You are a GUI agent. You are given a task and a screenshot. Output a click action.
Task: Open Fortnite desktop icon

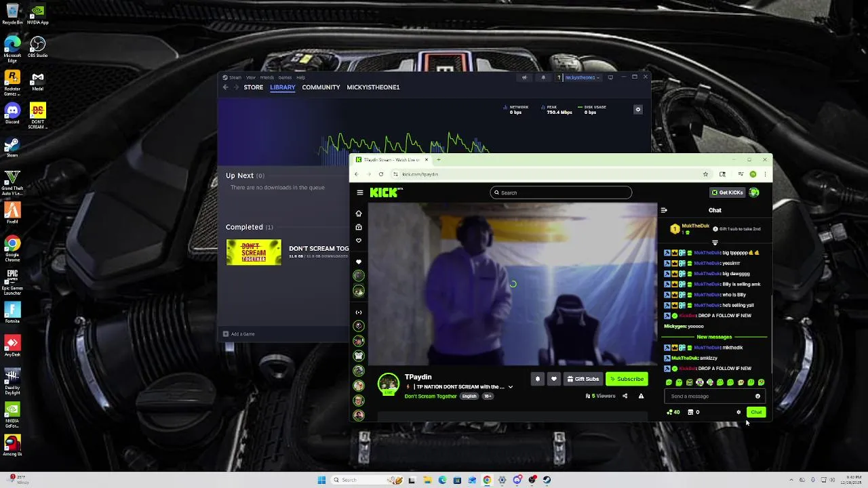coord(12,312)
